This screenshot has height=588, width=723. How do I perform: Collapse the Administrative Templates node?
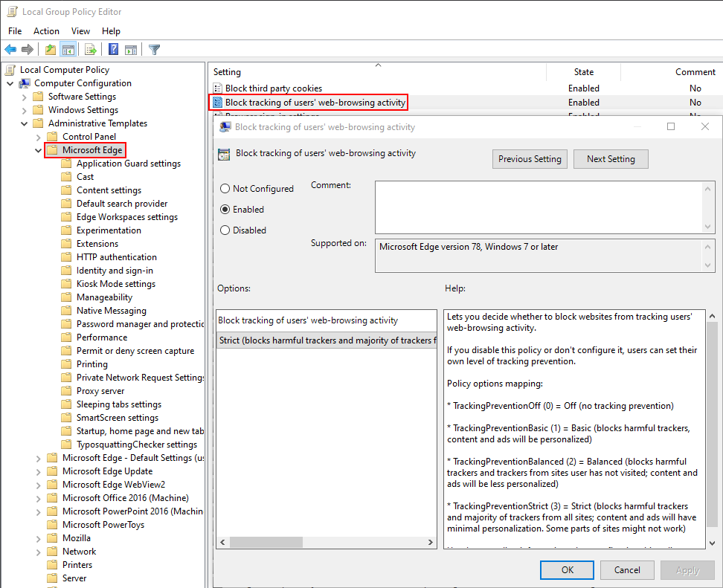tap(25, 123)
